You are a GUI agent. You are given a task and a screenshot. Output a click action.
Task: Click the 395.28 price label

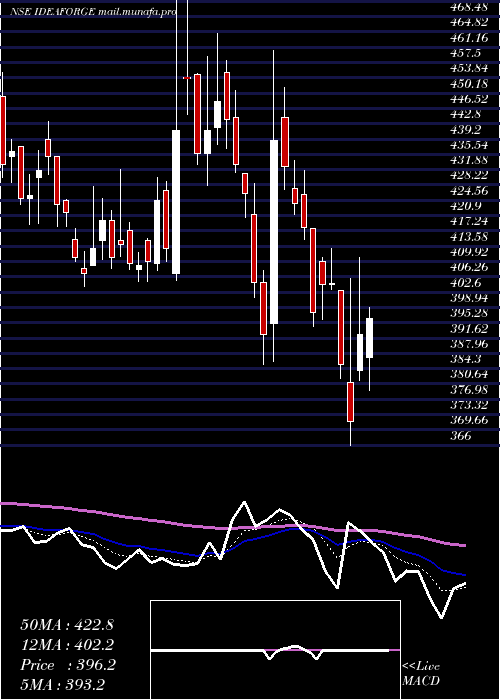point(469,312)
